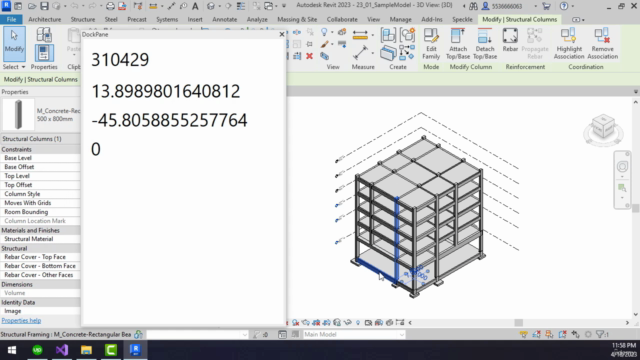Open the hide-in-view light bulb dropdown arrow
This screenshot has height=360, width=640.
(331, 33)
